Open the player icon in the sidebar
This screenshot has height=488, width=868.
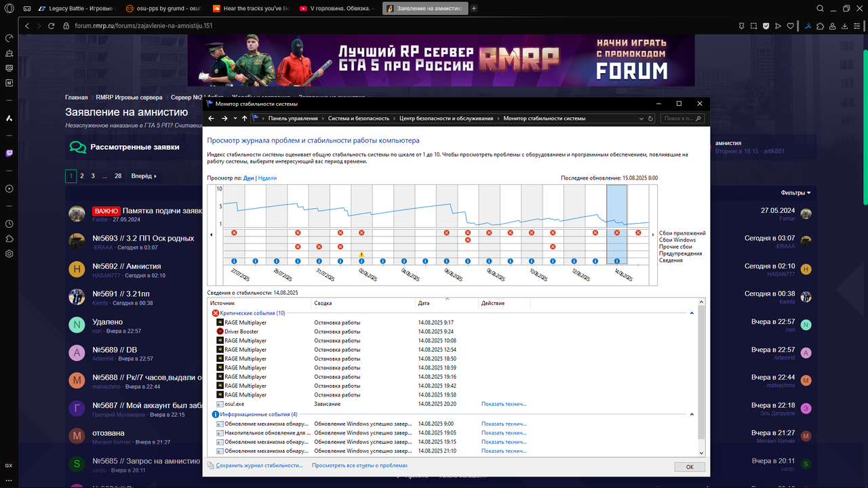click(x=9, y=189)
